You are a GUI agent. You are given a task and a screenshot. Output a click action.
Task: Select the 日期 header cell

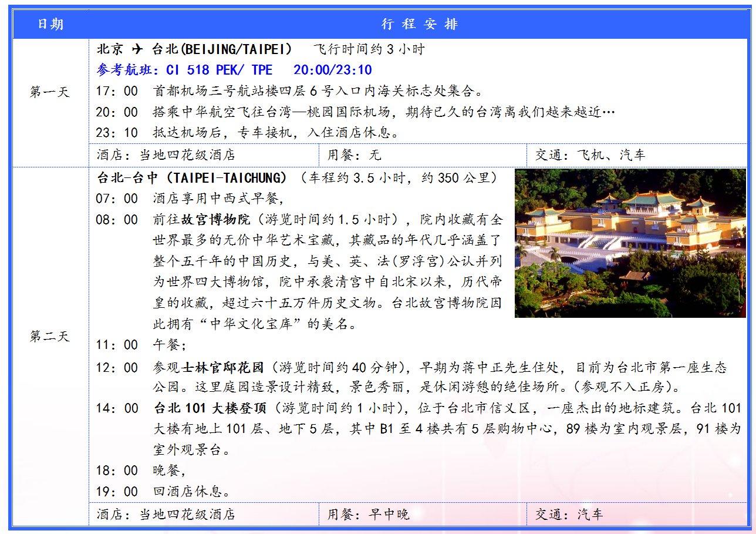click(x=50, y=24)
